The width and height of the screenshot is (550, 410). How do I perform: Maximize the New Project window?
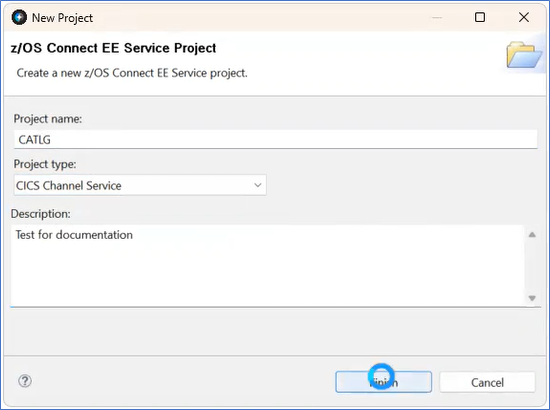[x=480, y=17]
